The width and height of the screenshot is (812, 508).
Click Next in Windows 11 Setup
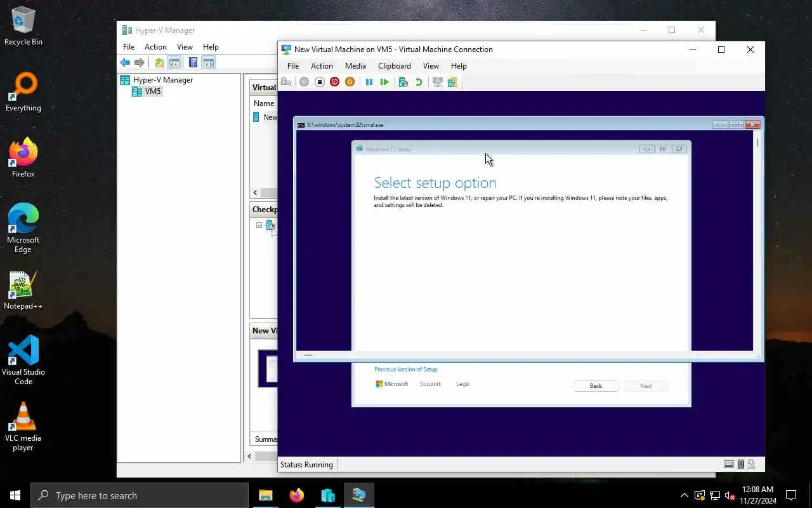coord(646,385)
